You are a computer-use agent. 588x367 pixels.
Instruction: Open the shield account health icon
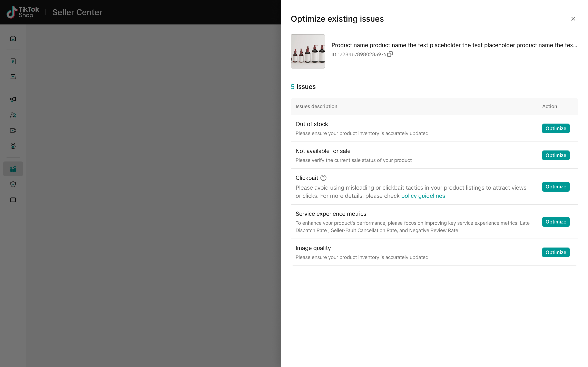coord(13,184)
